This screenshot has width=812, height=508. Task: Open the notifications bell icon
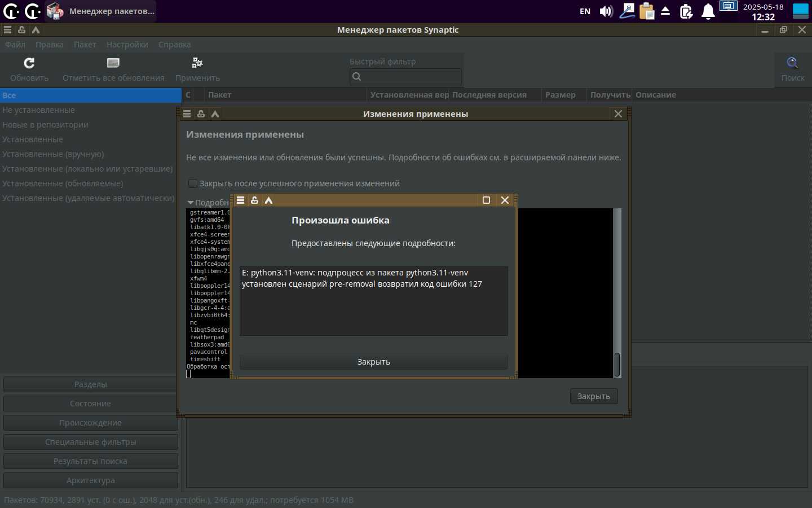pos(708,11)
